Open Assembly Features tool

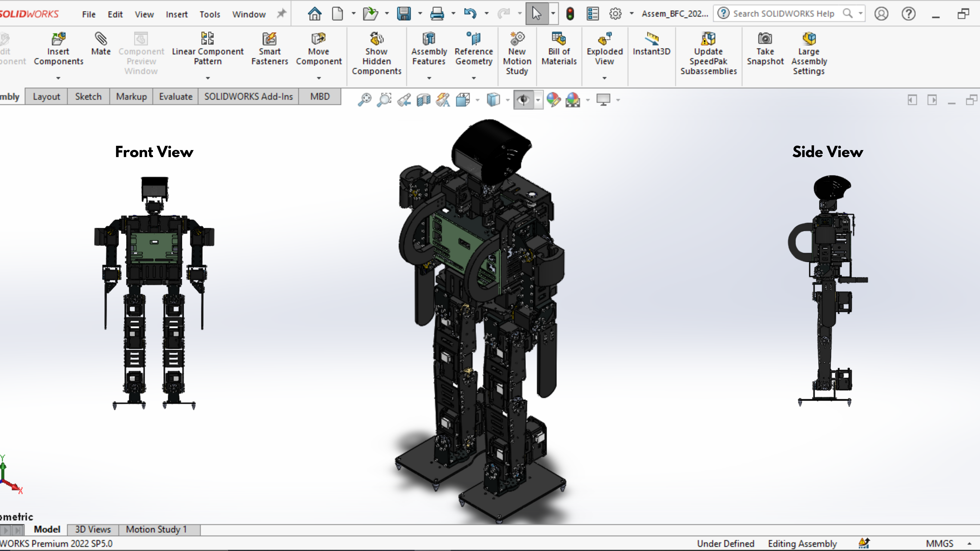point(429,49)
